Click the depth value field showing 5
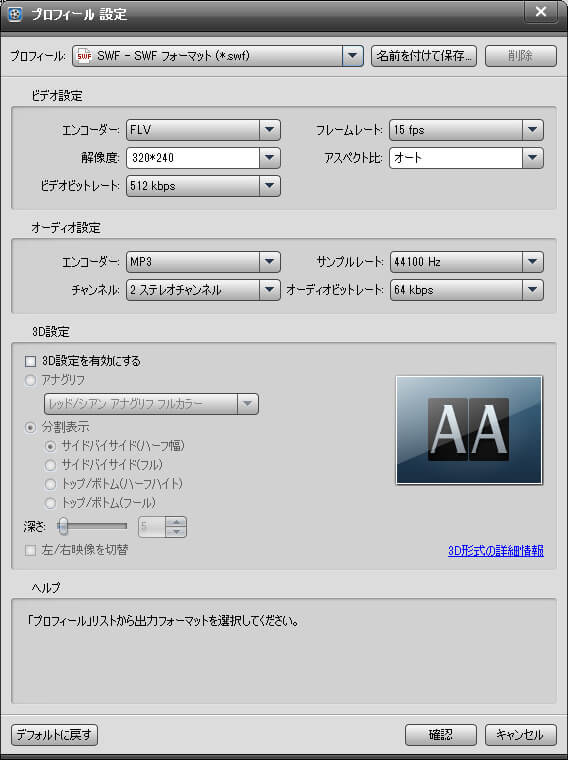This screenshot has height=760, width=568. click(x=152, y=527)
